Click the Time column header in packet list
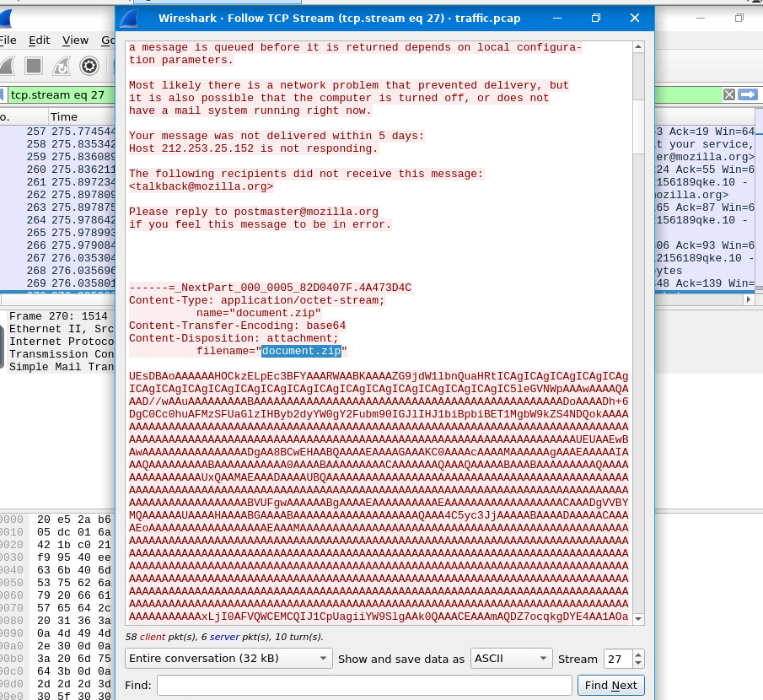 pos(82,117)
